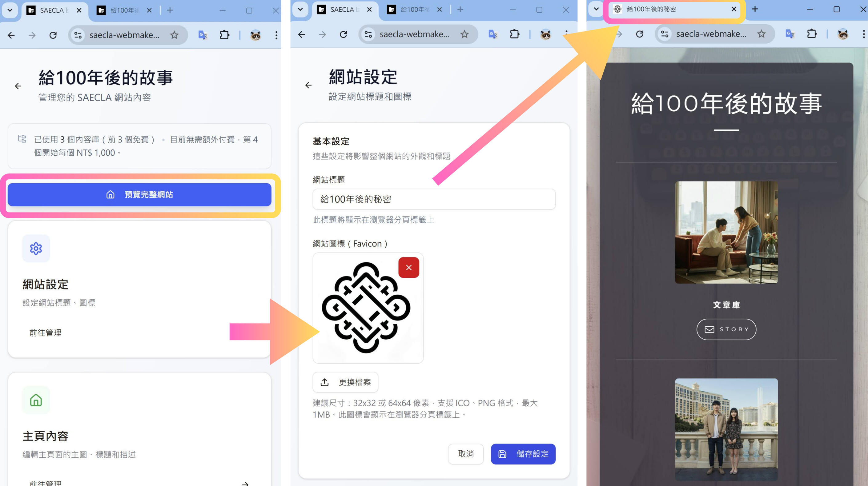Open the fountain couple photo thumbnail
The width and height of the screenshot is (868, 486).
pyautogui.click(x=726, y=429)
